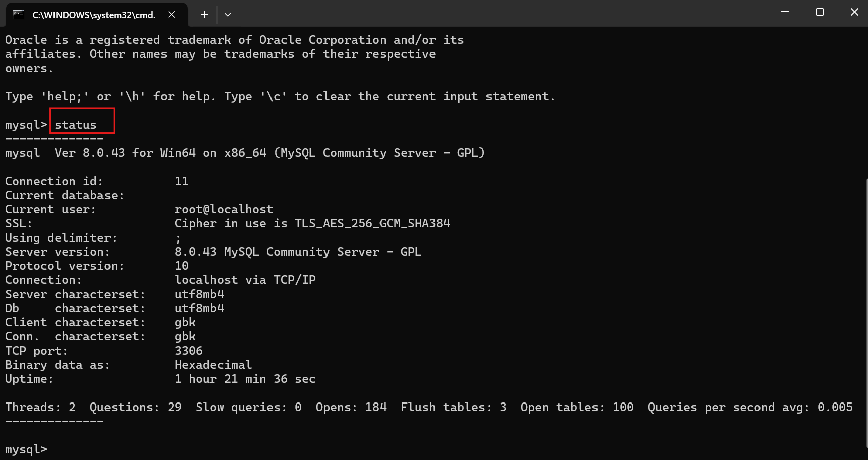Close the cmd.exe tab with its X
Viewport: 868px width, 460px height.
click(171, 15)
